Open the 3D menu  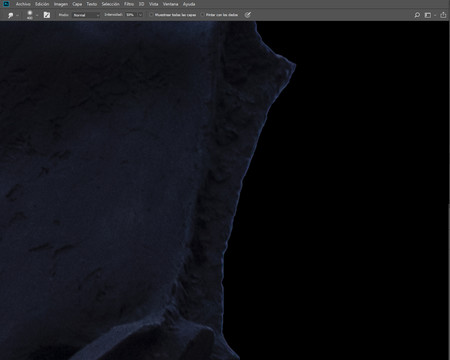tap(141, 4)
